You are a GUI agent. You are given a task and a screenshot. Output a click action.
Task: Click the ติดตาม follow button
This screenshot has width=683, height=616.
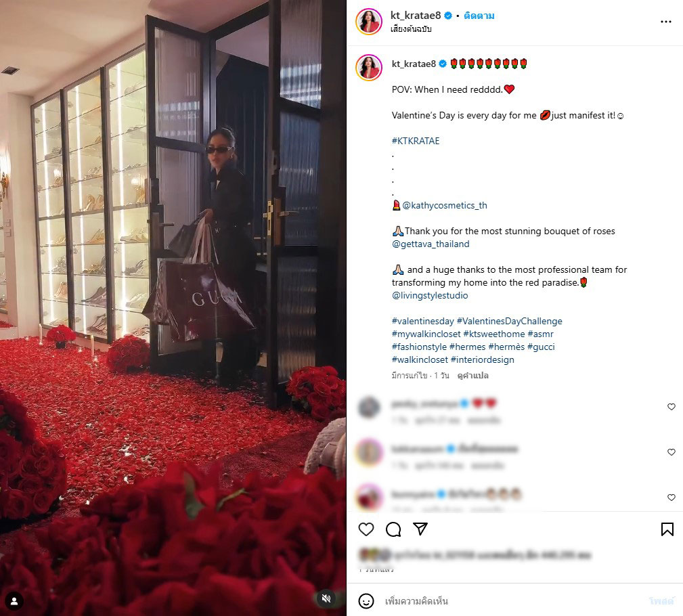point(479,16)
